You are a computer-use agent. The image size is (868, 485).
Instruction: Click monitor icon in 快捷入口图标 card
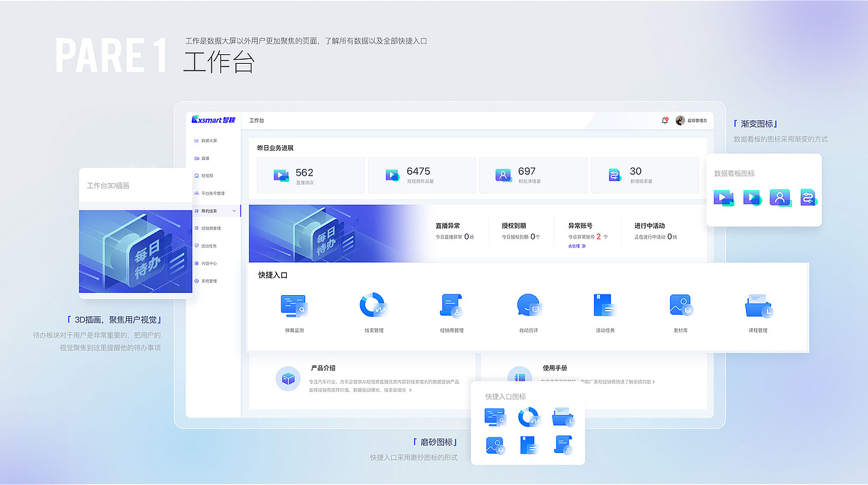tap(494, 417)
